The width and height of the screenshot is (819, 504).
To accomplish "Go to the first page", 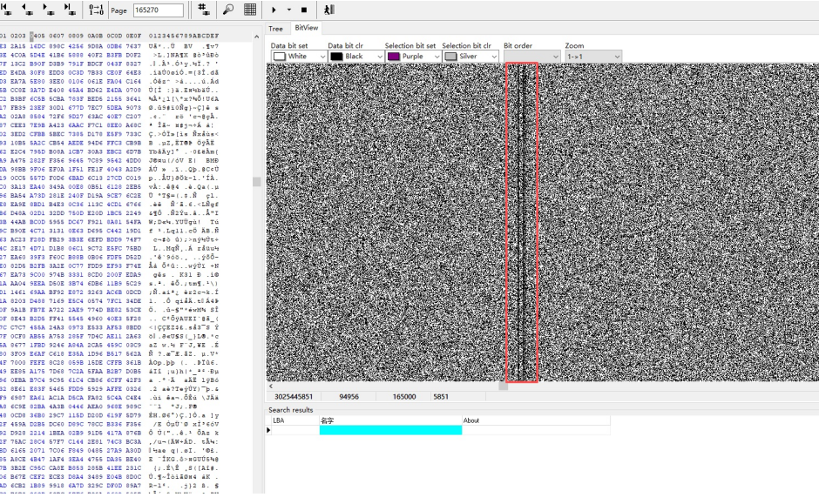I will pyautogui.click(x=7, y=9).
